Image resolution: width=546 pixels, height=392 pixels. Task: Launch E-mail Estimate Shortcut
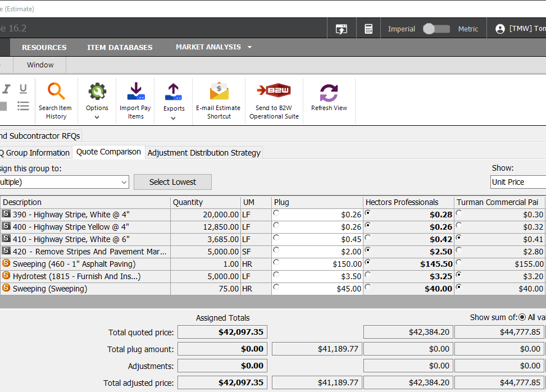coord(219,101)
